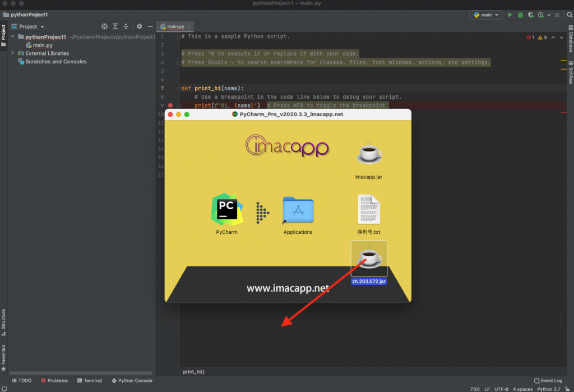Click the 4 spaces indent setting
The image size is (574, 392).
(523, 389)
